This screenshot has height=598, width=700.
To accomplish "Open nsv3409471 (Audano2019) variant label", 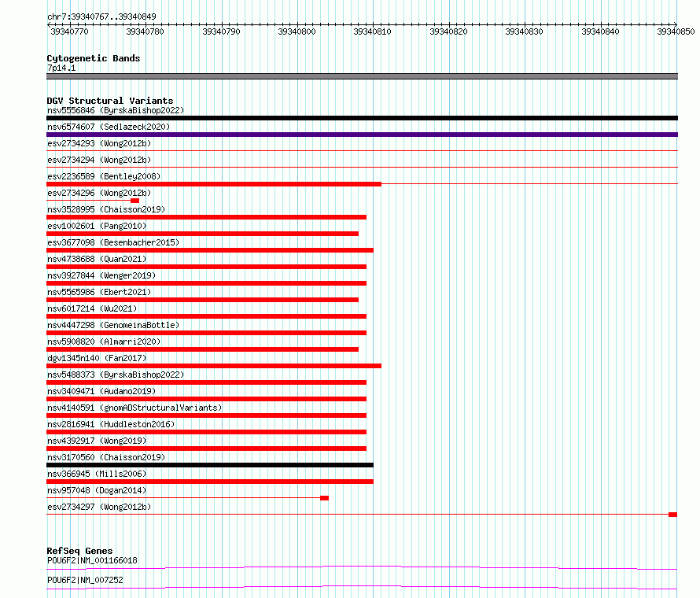I will coord(101,391).
